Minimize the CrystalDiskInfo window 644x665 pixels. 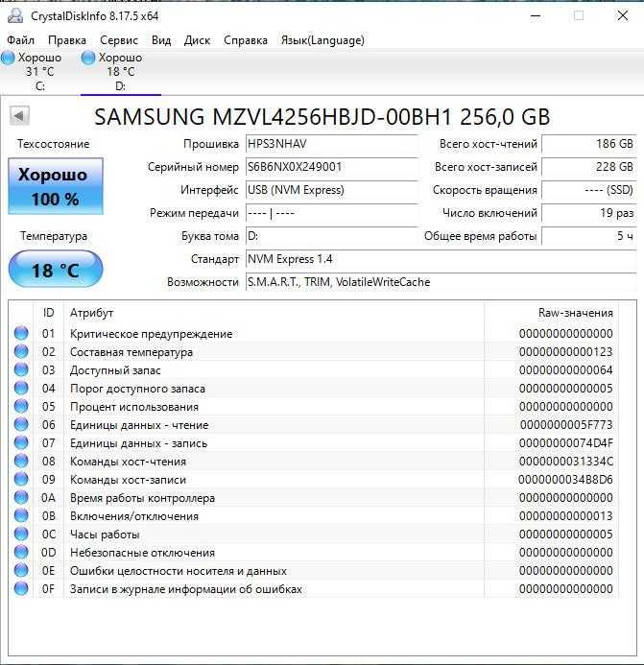(x=536, y=16)
